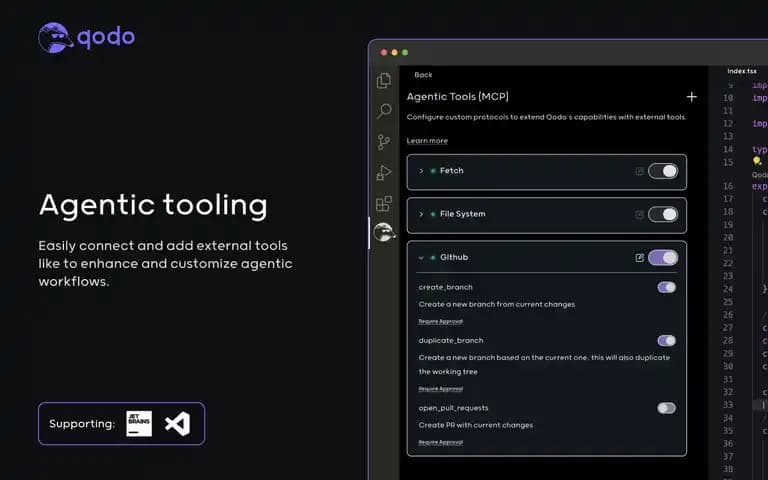Image resolution: width=768 pixels, height=480 pixels.
Task: Click the Qodo logo at top left
Action: pos(87,37)
